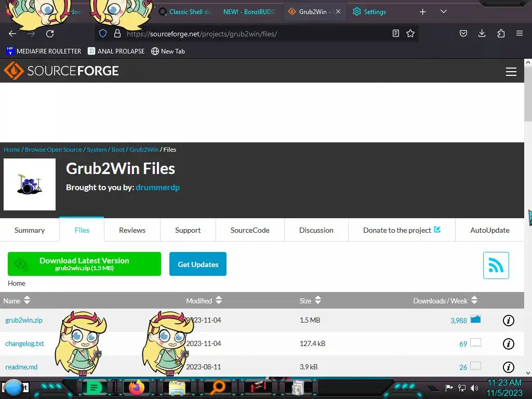
Task: Open the Firefox application menu hamburger
Action: click(x=520, y=33)
